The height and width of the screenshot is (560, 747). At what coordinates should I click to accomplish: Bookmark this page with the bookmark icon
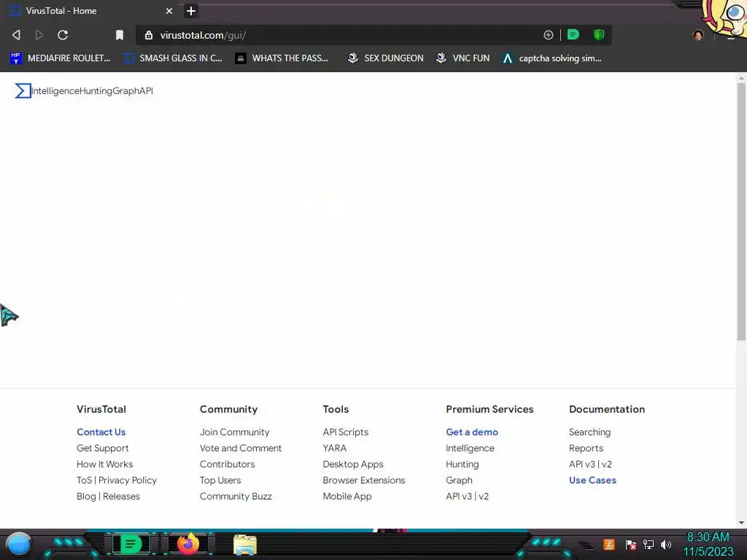pos(120,35)
